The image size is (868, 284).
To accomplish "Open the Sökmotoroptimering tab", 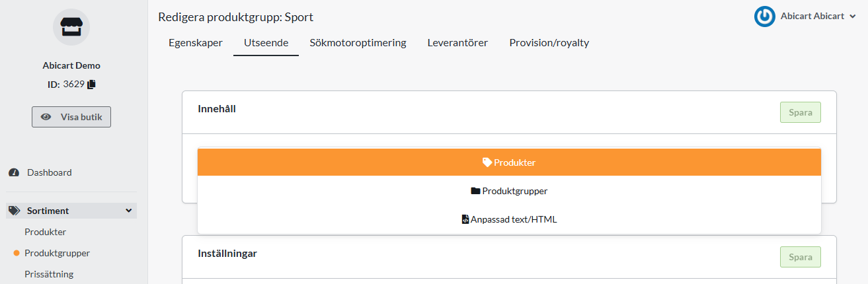I will point(358,43).
